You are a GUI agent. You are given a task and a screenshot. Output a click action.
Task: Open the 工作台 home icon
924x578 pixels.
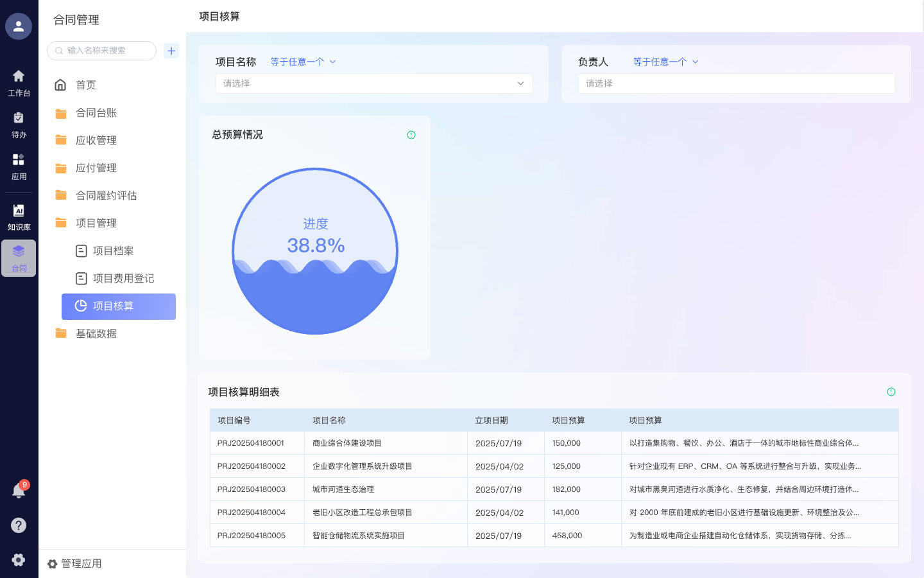tap(19, 83)
